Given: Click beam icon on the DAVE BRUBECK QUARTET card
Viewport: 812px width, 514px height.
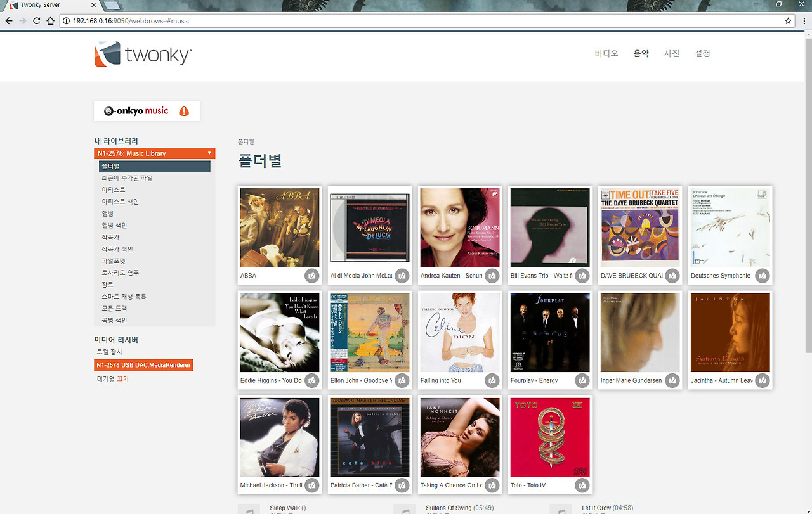Looking at the screenshot, I should pos(672,276).
